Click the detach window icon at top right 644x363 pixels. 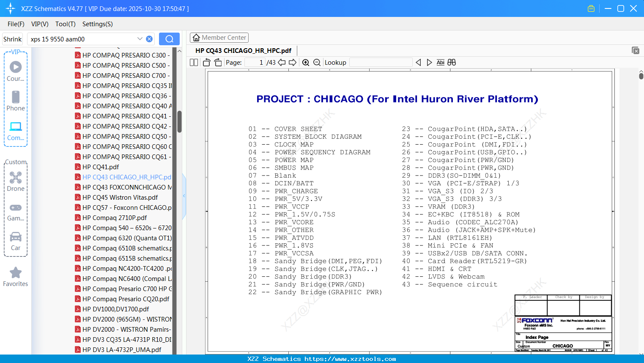point(636,50)
